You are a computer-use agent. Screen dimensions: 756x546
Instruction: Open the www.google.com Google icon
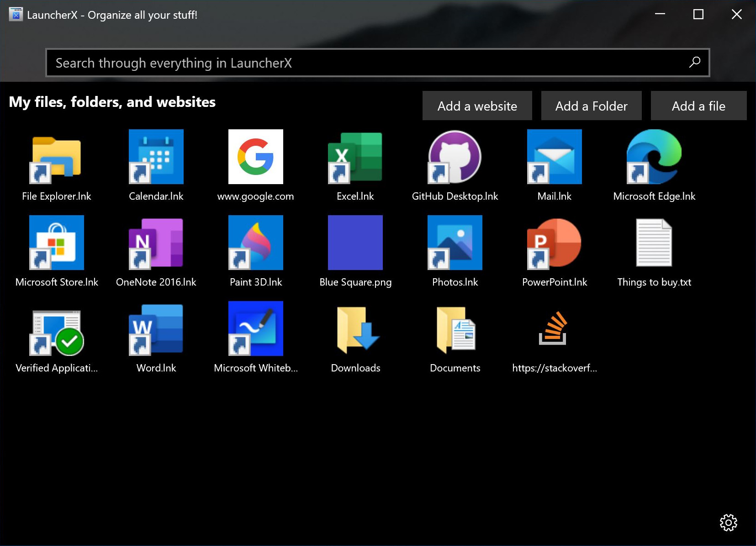256,157
